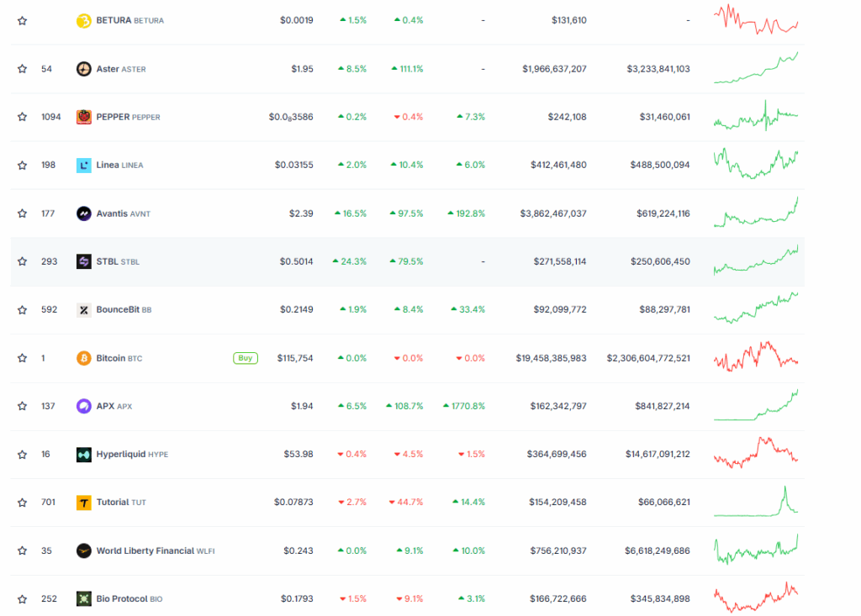The height and width of the screenshot is (616, 861).
Task: View the Avantis 7-day sparkline chart
Action: point(756,213)
